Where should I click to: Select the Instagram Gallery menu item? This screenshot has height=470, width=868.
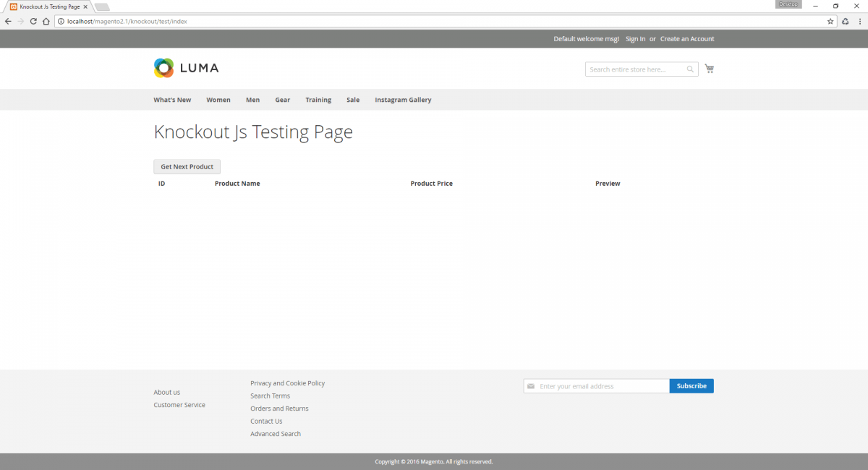[403, 100]
